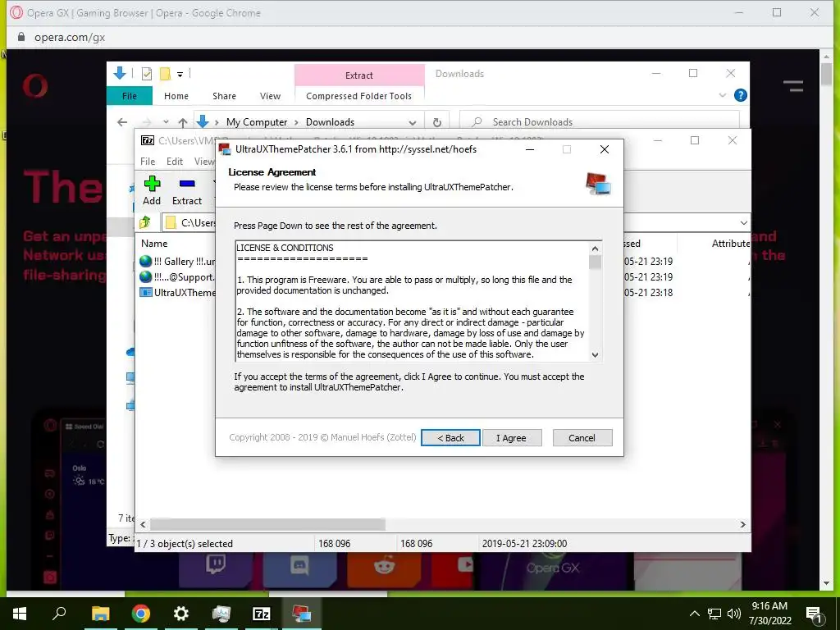
Task: Click the 7-Zip horizontal scrollbar left arrow
Action: (x=143, y=524)
